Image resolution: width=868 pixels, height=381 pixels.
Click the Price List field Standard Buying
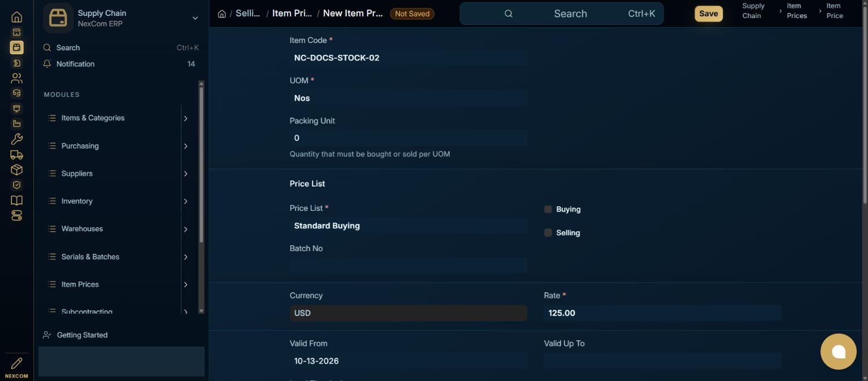pyautogui.click(x=408, y=226)
